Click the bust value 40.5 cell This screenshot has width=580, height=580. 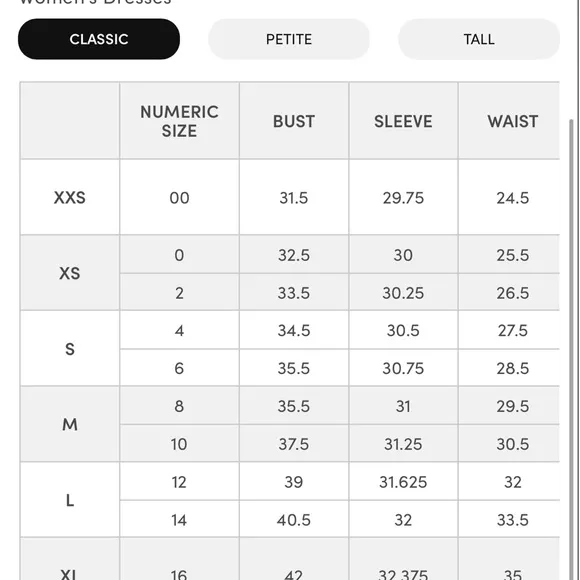coord(294,520)
